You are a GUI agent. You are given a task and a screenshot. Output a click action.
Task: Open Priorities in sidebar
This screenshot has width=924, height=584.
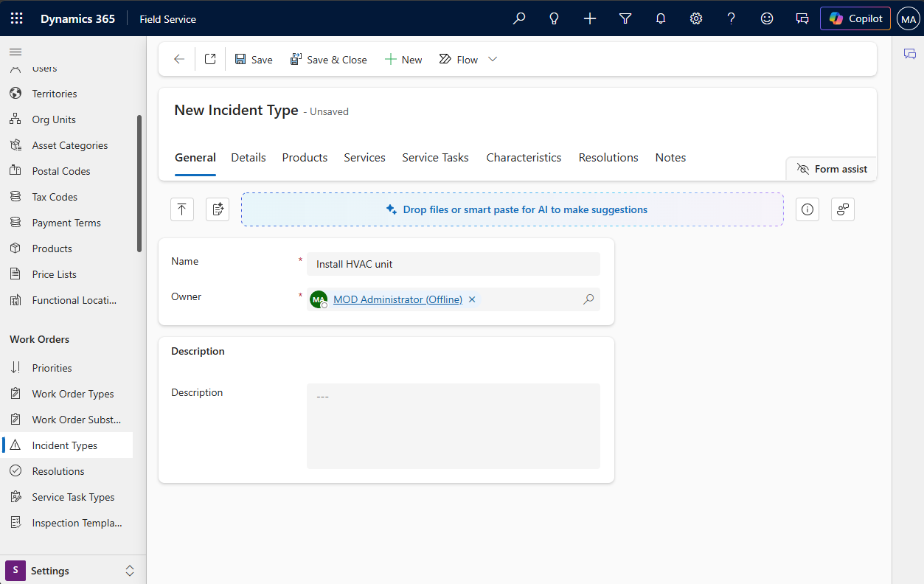(66, 368)
